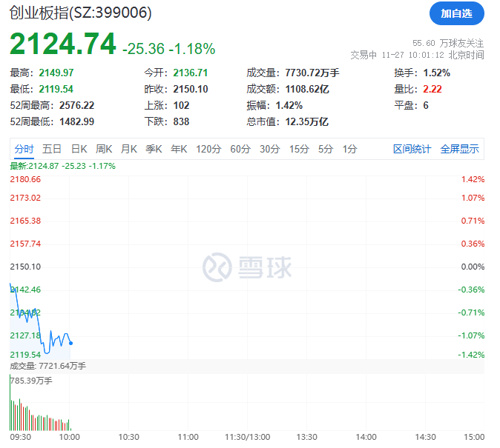Select the 15分 interval tab
The height and width of the screenshot is (448, 500).
(x=299, y=149)
